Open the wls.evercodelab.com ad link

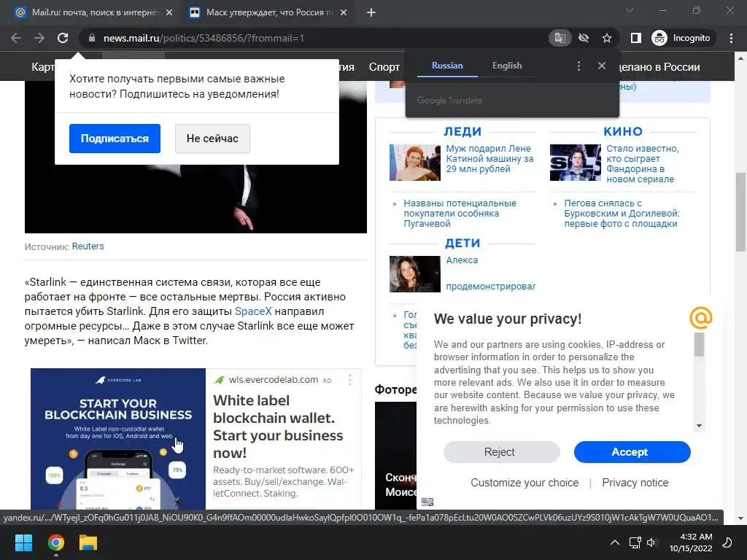point(274,379)
